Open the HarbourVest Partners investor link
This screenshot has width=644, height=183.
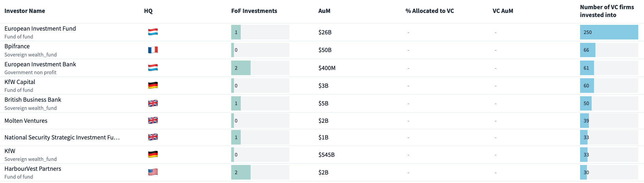(x=33, y=169)
